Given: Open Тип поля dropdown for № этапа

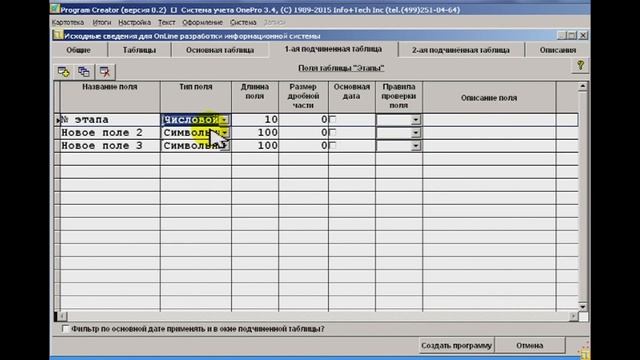Looking at the screenshot, I should [225, 120].
